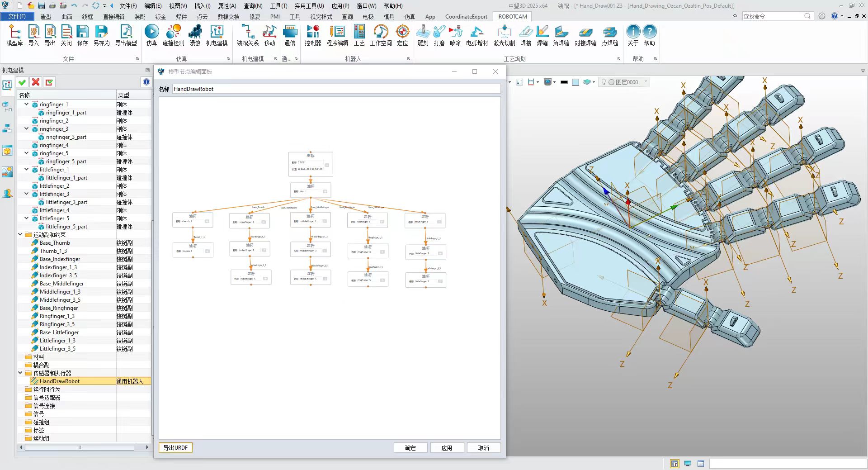Image resolution: width=868 pixels, height=470 pixels.
Task: Click the black color swatch in toolbar
Action: click(564, 82)
